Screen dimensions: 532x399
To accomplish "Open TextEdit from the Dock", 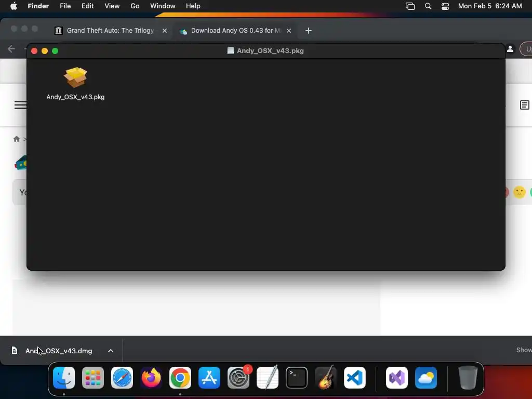I will [268, 378].
